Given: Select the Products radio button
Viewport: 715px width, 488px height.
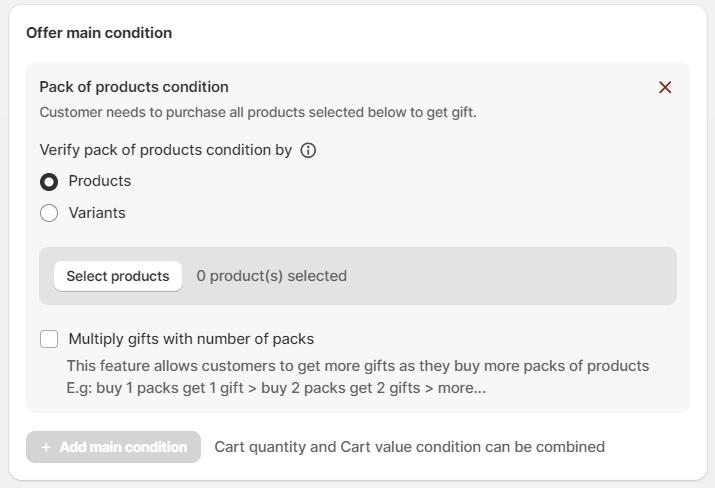Looking at the screenshot, I should tap(49, 182).
